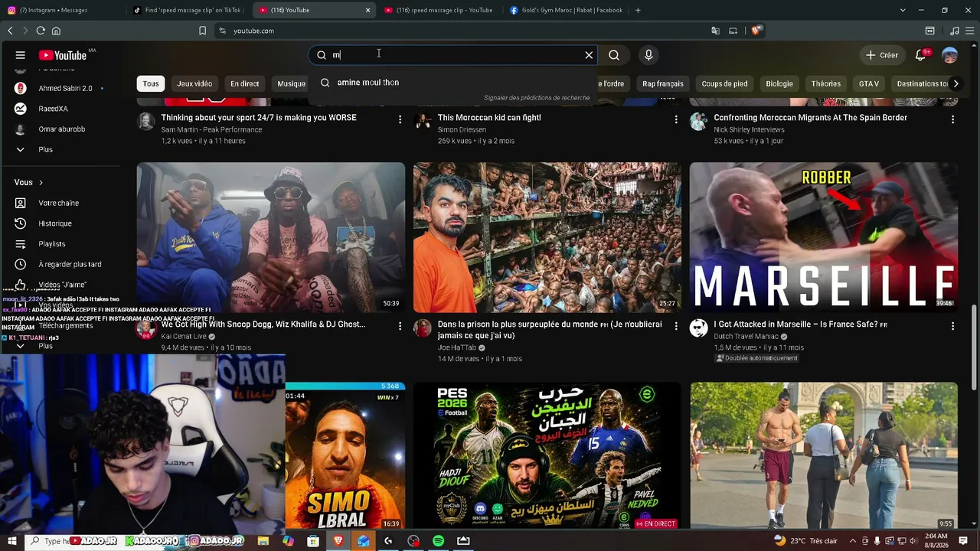Open the Créer upload menu
This screenshot has width=980, height=551.
coord(881,55)
